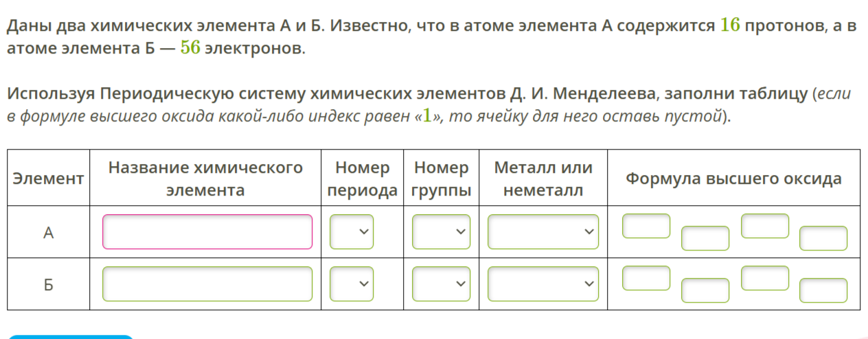The width and height of the screenshot is (868, 339).
Task: Click first symbol box in row Б oxide formula
Action: pos(646,278)
